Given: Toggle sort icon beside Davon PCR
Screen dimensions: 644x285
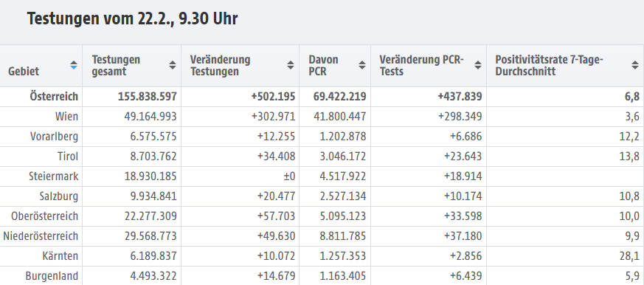Looking at the screenshot, I should 362,65.
